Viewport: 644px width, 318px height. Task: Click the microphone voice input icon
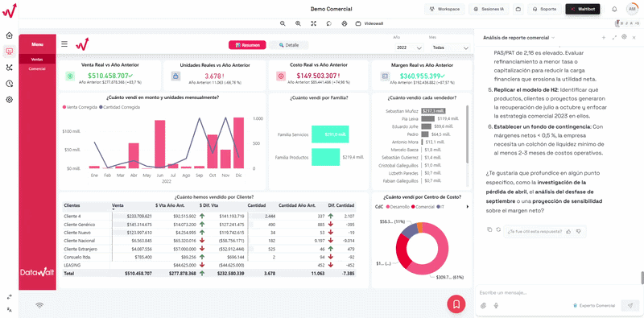click(x=496, y=305)
